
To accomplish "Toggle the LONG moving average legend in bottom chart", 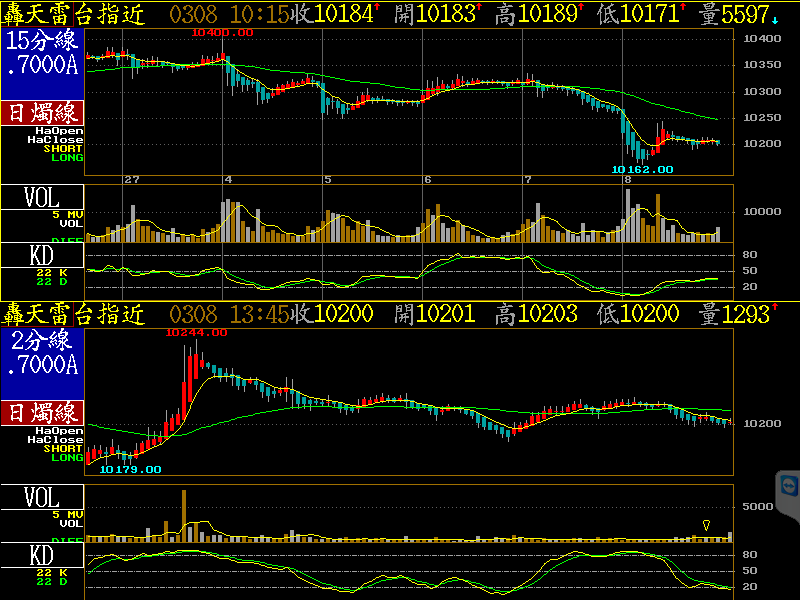I will 69,457.
